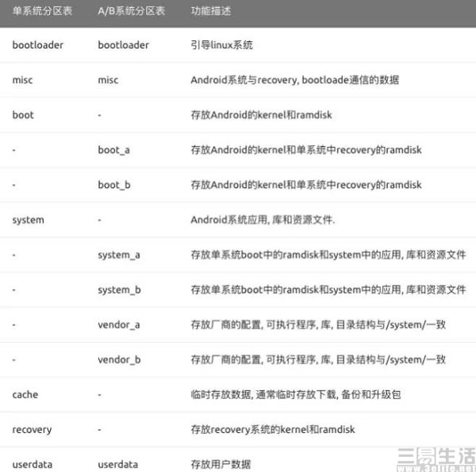Click the first-column dash in the boot_a row

[14, 150]
